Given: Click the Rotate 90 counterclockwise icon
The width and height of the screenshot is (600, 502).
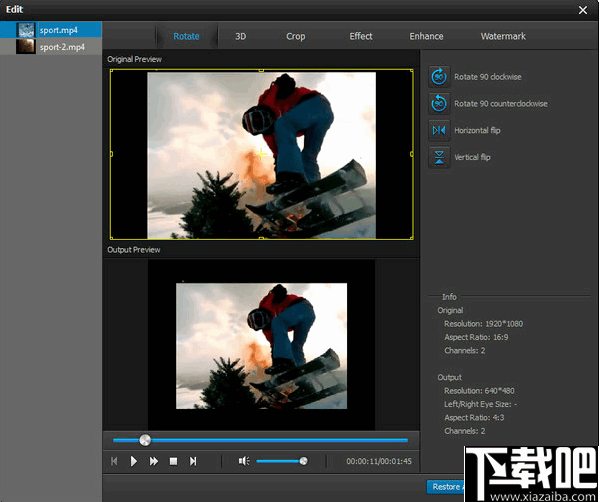Looking at the screenshot, I should pos(439,104).
